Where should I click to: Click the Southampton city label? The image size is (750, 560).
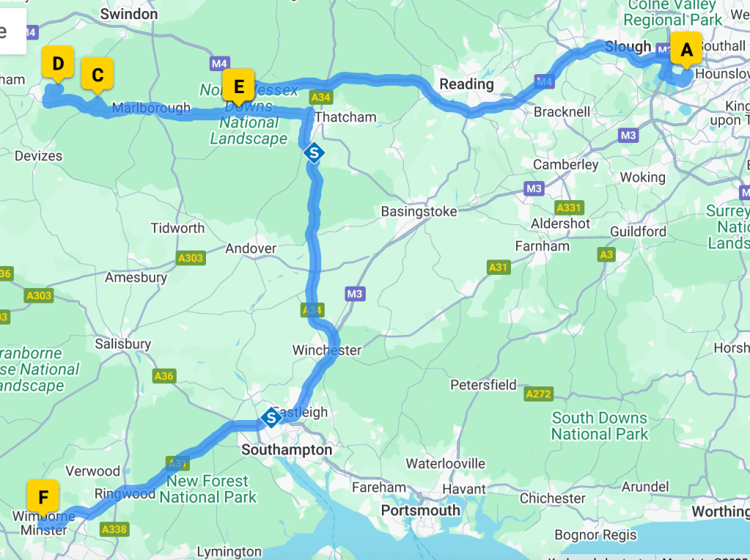tap(287, 450)
